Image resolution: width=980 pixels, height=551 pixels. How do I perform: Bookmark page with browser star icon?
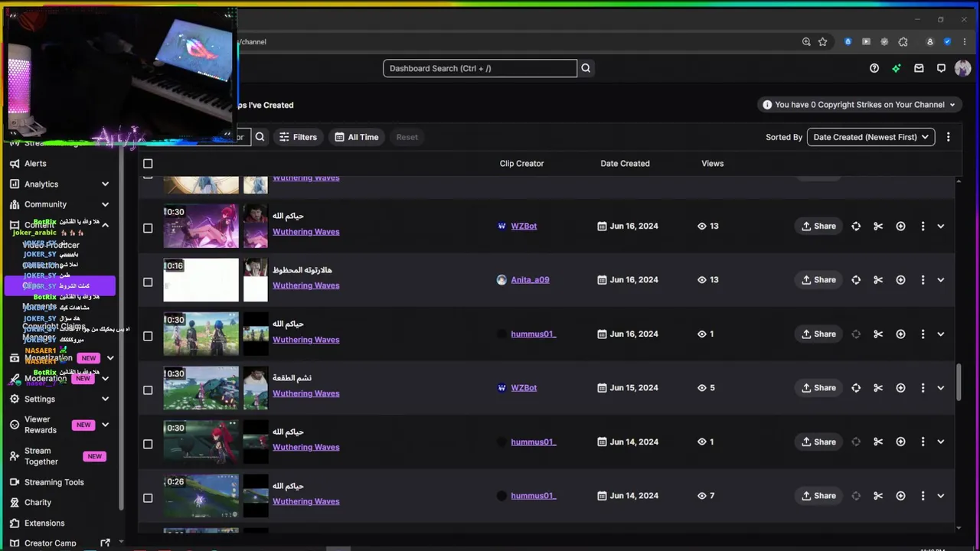pyautogui.click(x=823, y=42)
